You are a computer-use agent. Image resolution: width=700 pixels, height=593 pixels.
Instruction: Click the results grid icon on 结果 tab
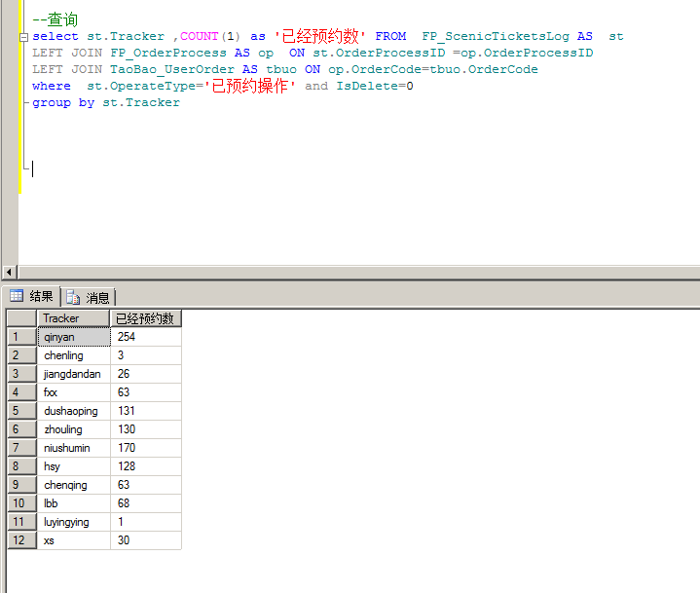[17, 296]
